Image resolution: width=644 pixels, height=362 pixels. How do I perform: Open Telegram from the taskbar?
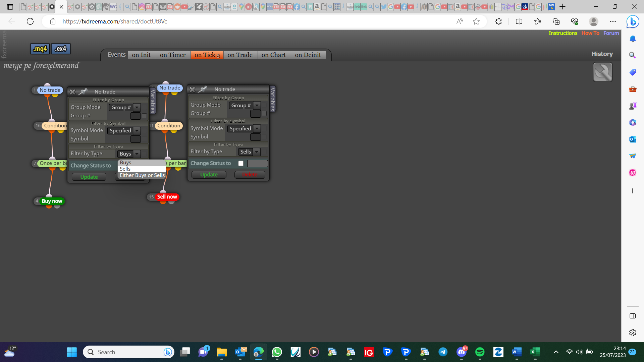coord(443,352)
